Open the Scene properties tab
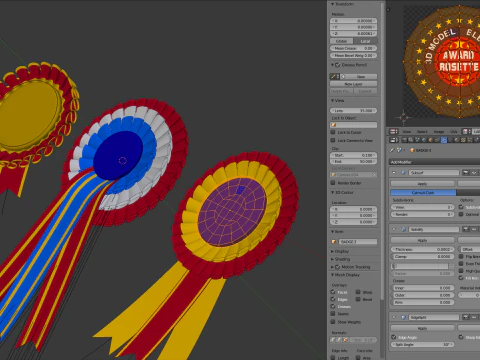Viewport: 480px width, 360px height. click(417, 140)
